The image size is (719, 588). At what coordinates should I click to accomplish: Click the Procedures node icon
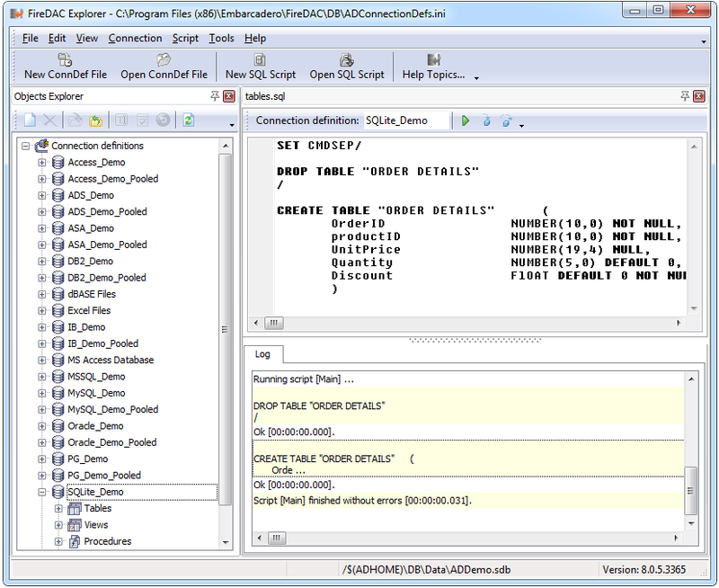(x=75, y=541)
